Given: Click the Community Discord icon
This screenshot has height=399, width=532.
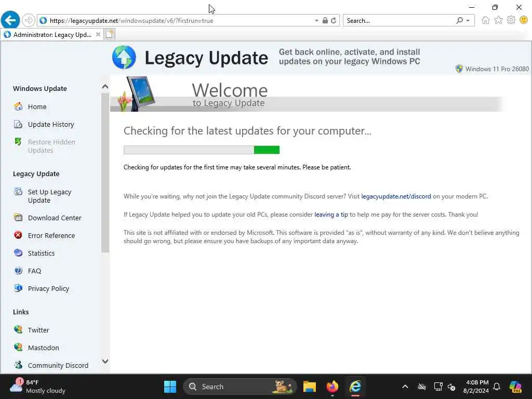Looking at the screenshot, I should click(x=18, y=365).
